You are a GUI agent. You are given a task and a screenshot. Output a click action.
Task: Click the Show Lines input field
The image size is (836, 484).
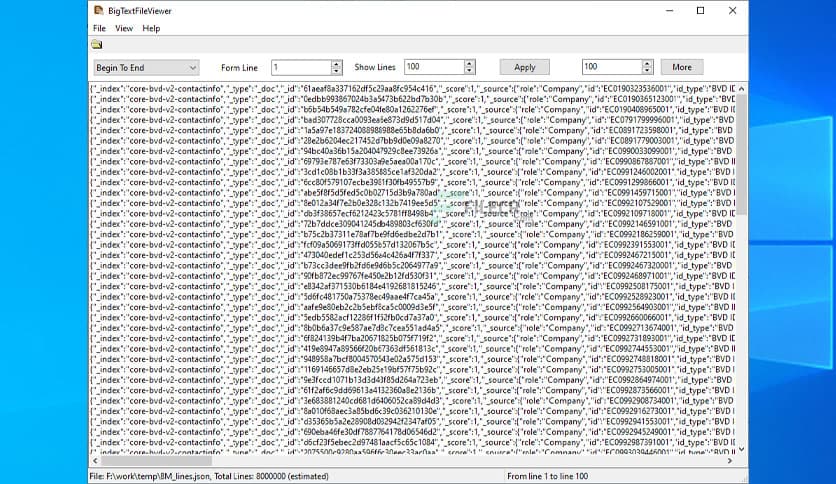click(434, 67)
